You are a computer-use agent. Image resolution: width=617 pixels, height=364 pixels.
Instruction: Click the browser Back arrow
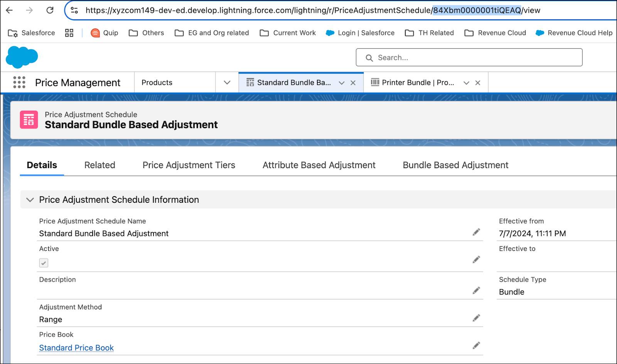(x=9, y=10)
